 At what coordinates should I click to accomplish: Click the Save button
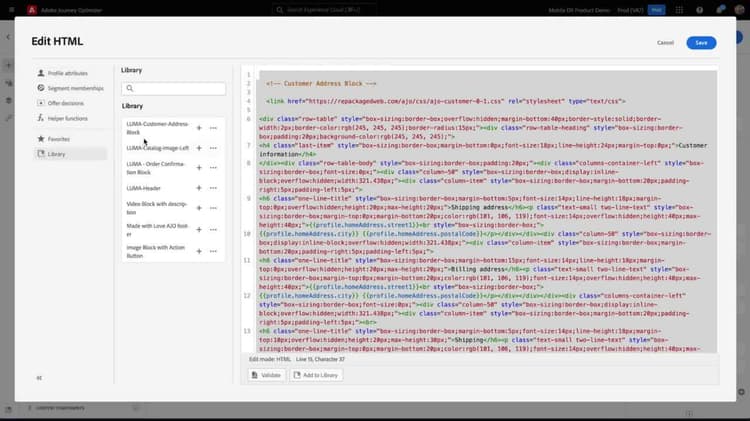point(701,43)
